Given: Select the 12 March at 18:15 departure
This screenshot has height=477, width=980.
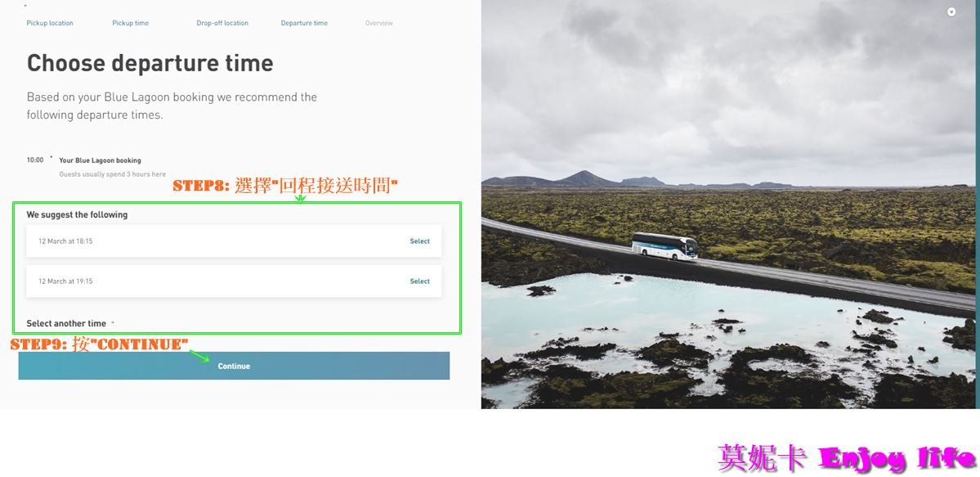Looking at the screenshot, I should click(x=420, y=241).
